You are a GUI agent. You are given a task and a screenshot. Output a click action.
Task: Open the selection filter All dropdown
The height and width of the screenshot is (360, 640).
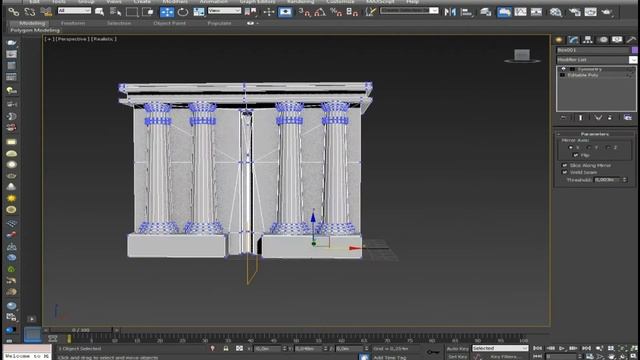(x=74, y=11)
